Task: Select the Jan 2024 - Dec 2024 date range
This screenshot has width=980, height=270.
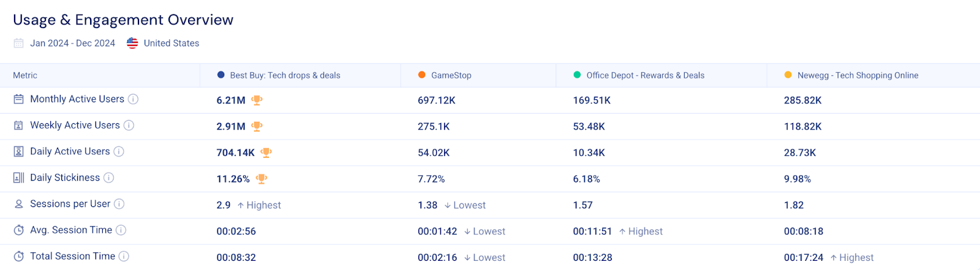Action: 73,43
